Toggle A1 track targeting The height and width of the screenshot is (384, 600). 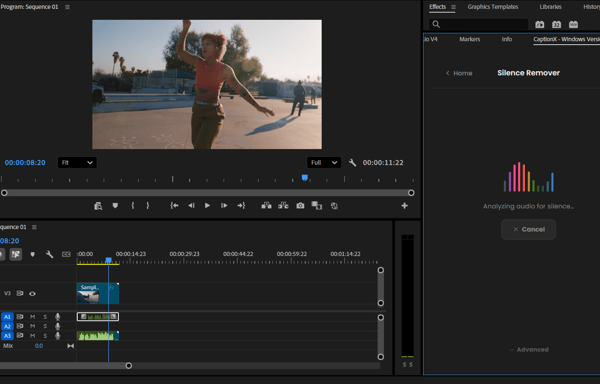pos(7,317)
